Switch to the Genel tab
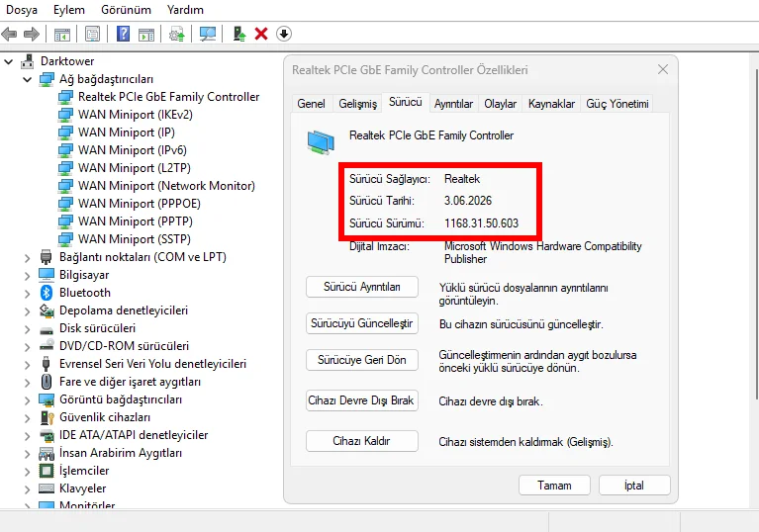 coord(312,104)
